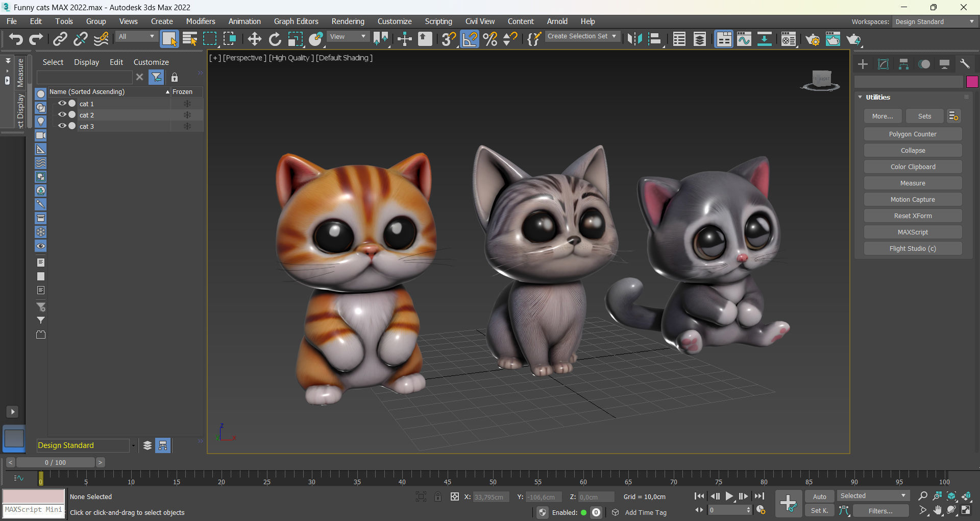
Task: Click Name column sort arrow
Action: (x=167, y=92)
